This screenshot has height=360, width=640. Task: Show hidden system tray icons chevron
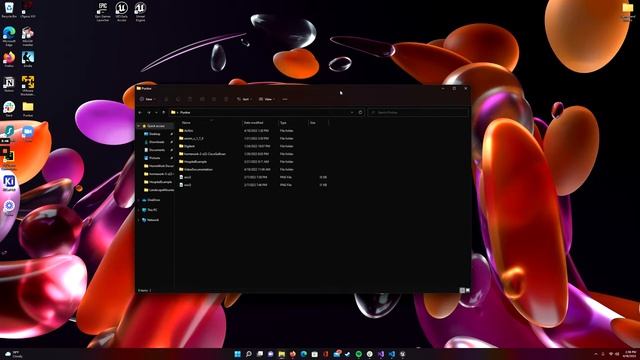[x=596, y=354]
